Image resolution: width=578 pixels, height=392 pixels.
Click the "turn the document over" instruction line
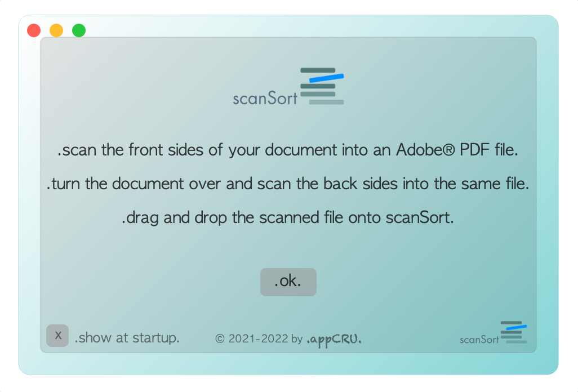[288, 184]
